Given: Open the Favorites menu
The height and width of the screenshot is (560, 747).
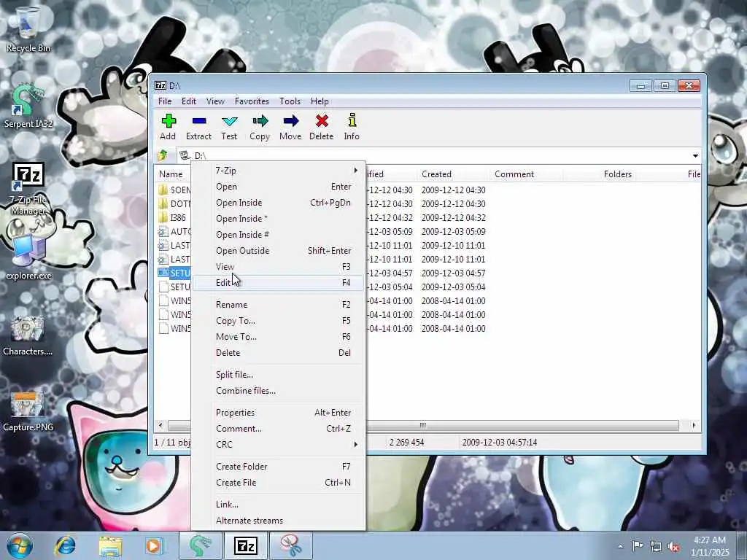Looking at the screenshot, I should [252, 101].
